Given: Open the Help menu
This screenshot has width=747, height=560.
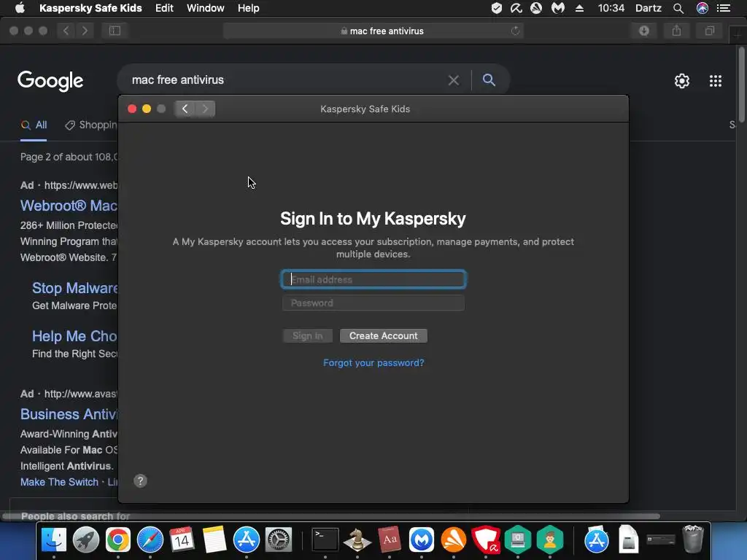Looking at the screenshot, I should (x=249, y=8).
